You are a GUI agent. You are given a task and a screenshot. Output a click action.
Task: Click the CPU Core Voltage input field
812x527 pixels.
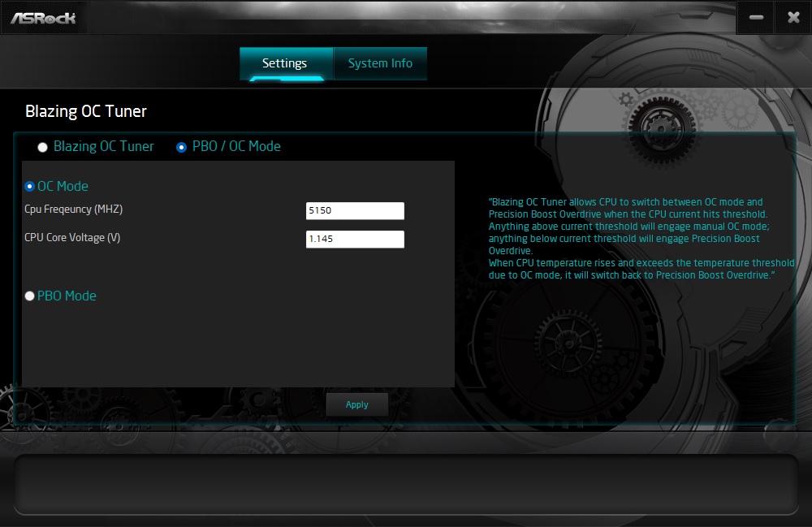coord(355,240)
